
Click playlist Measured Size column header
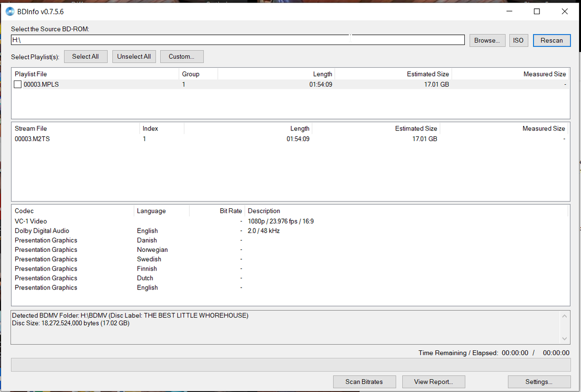[510, 74]
